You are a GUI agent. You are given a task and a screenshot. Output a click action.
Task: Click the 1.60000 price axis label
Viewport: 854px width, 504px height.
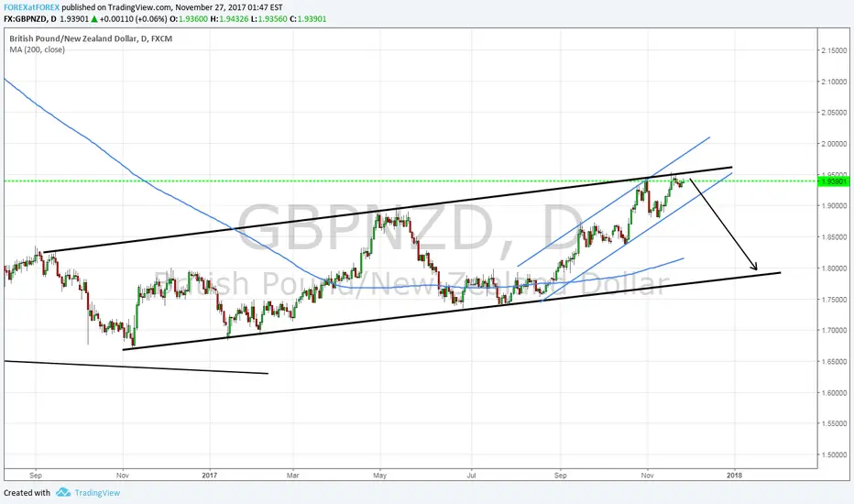tap(834, 393)
